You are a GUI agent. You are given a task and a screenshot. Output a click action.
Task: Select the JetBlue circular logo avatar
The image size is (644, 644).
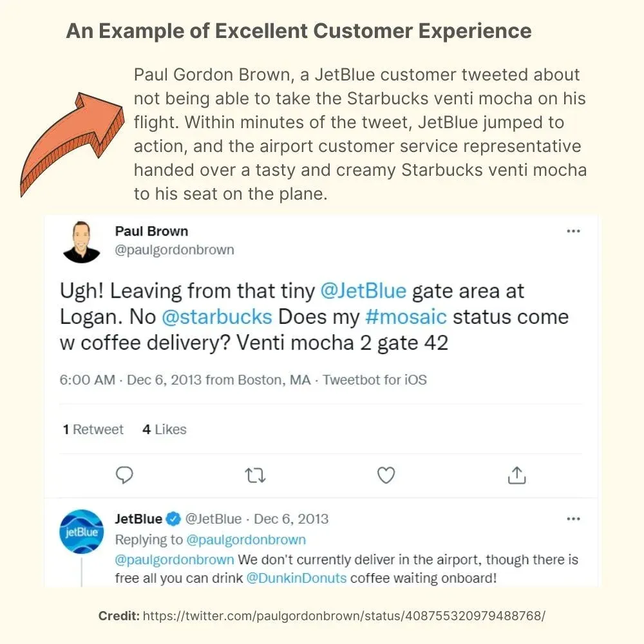coord(81,531)
